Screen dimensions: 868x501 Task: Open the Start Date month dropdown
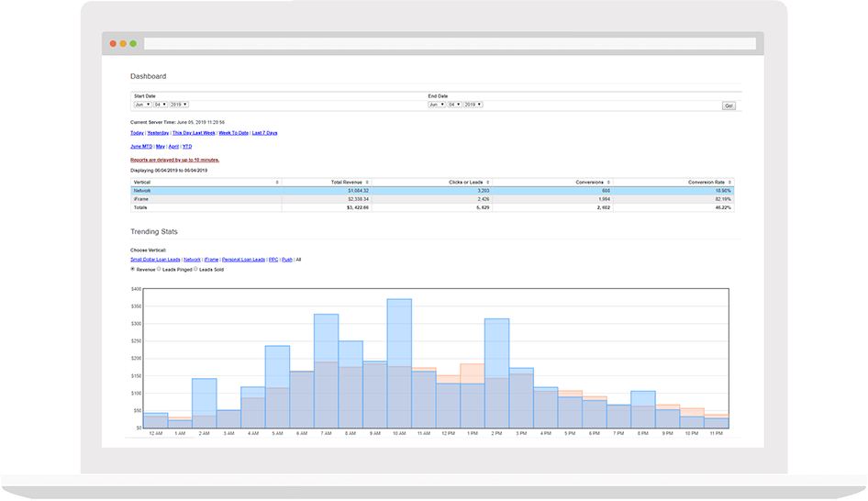142,105
